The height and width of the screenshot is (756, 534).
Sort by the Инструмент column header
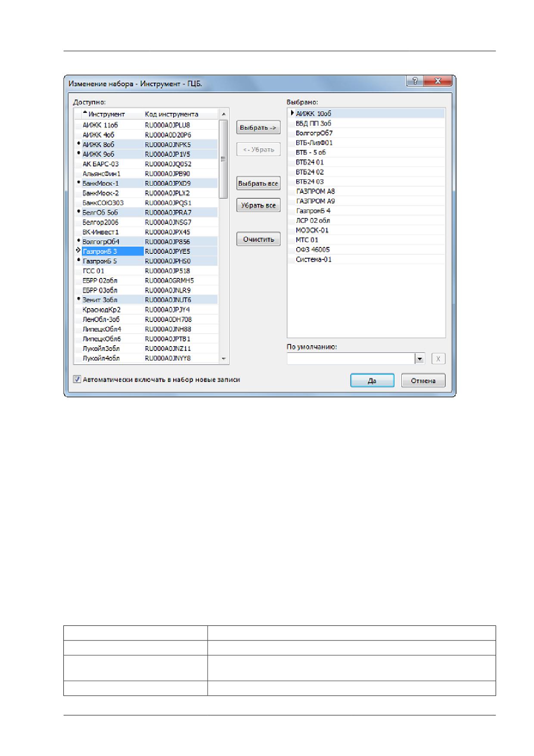112,114
